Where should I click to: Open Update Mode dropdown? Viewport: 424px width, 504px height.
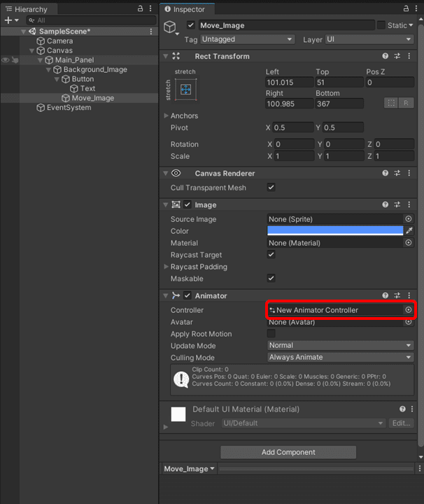(341, 346)
